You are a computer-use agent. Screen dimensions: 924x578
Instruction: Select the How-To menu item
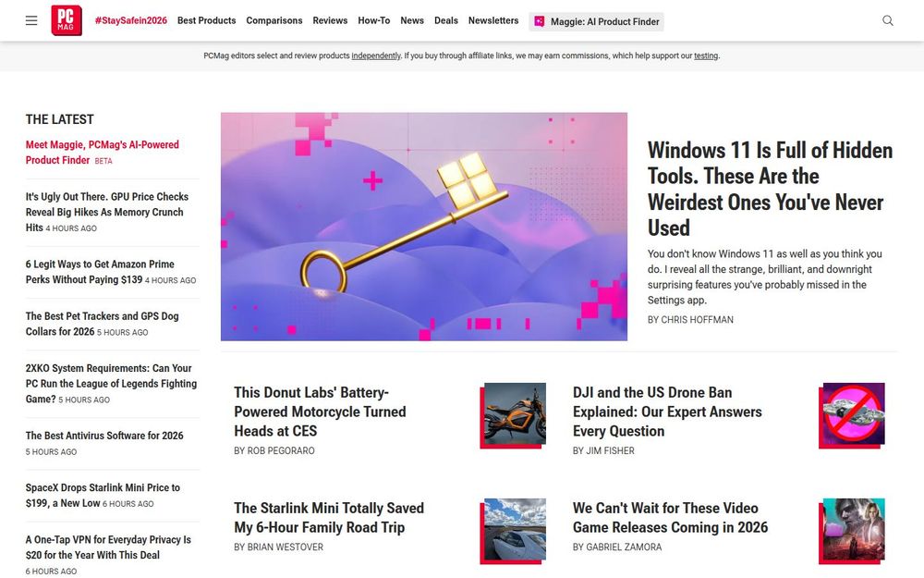(x=373, y=20)
